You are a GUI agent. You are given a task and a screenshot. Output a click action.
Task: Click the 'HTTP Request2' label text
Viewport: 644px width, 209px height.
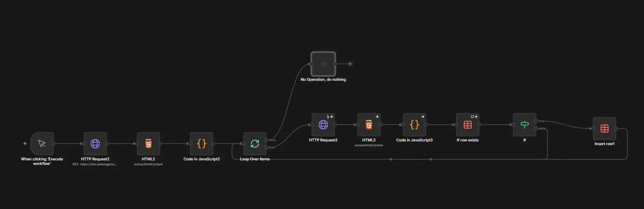95,159
